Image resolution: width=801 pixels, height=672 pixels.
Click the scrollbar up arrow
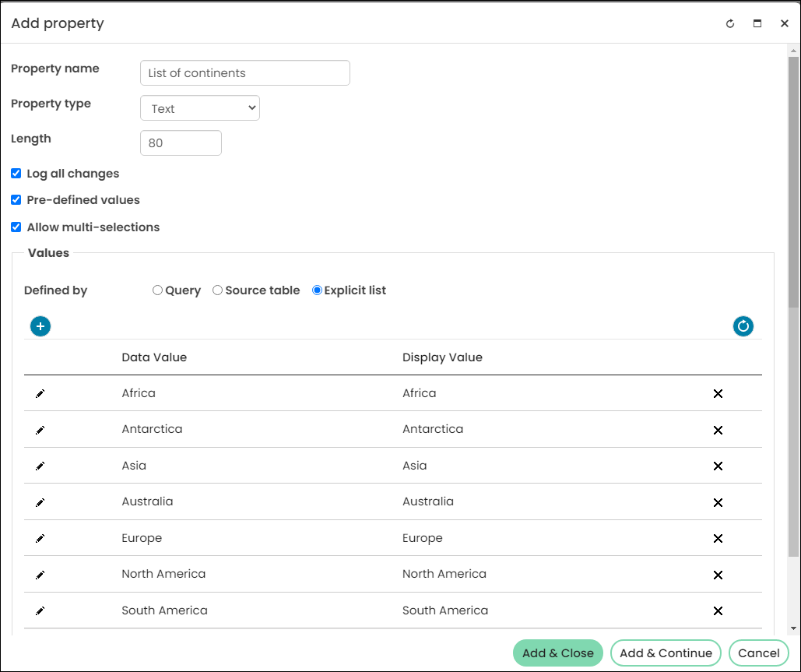793,51
